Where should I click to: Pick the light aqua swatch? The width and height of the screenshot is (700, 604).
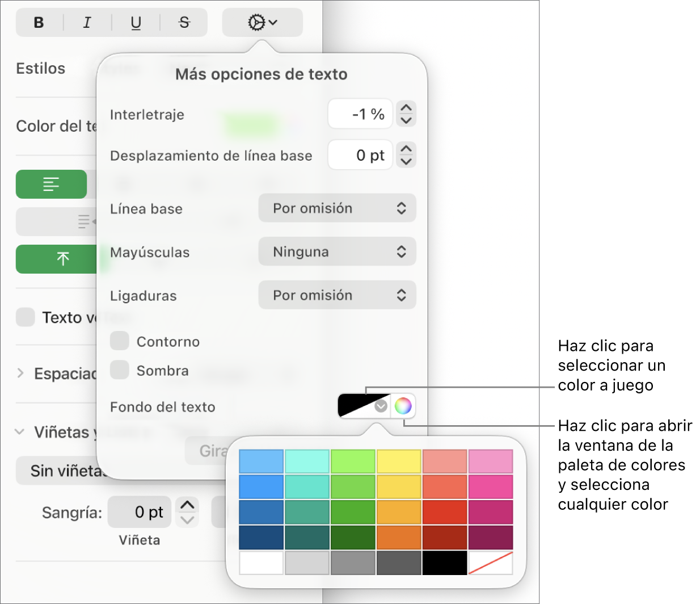(307, 462)
